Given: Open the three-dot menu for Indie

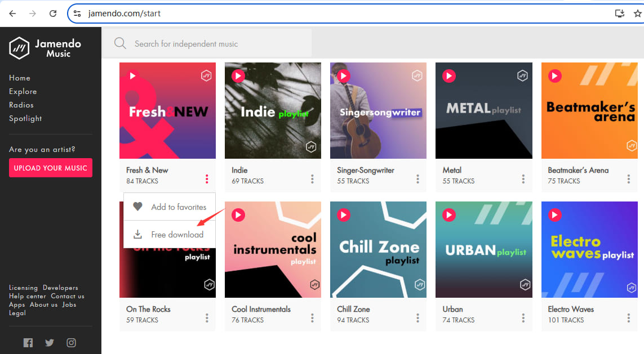Looking at the screenshot, I should (x=313, y=179).
